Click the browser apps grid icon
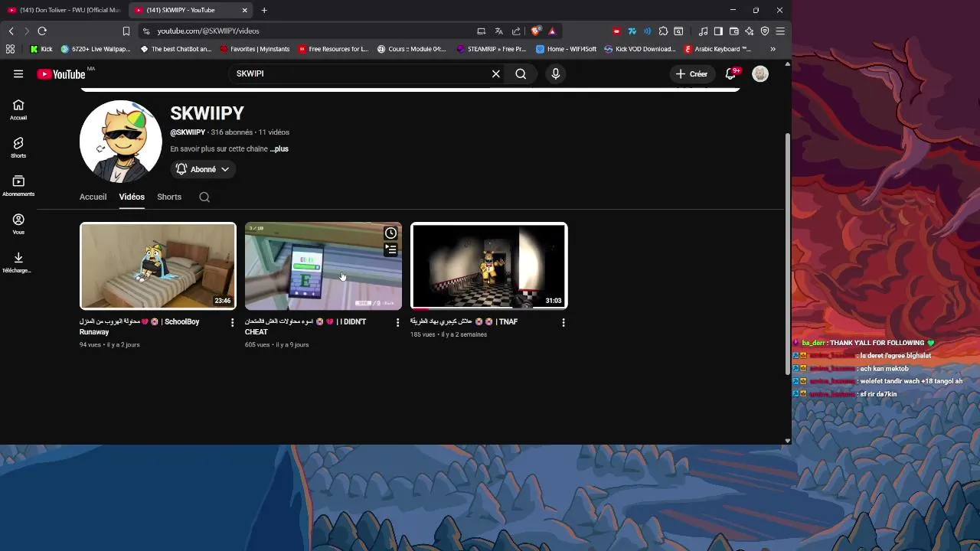 pyautogui.click(x=10, y=49)
